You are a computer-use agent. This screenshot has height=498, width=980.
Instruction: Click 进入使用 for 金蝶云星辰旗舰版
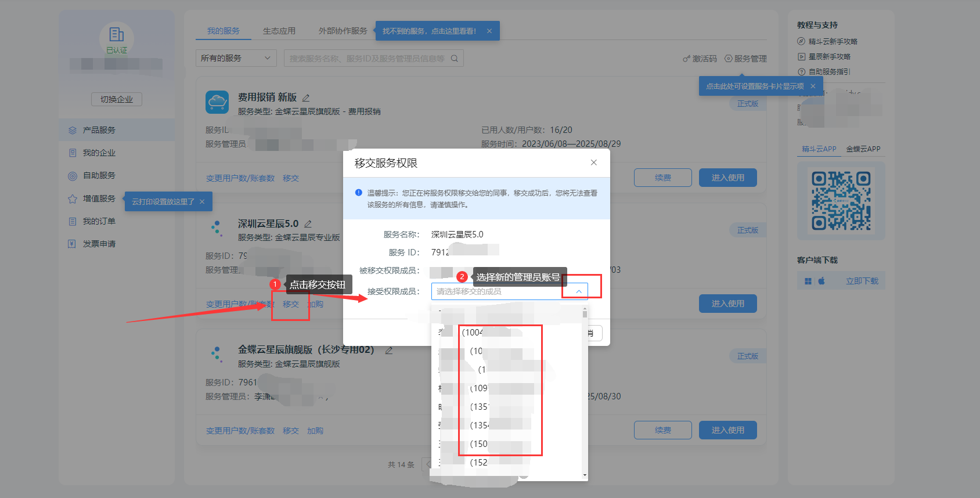(x=728, y=430)
